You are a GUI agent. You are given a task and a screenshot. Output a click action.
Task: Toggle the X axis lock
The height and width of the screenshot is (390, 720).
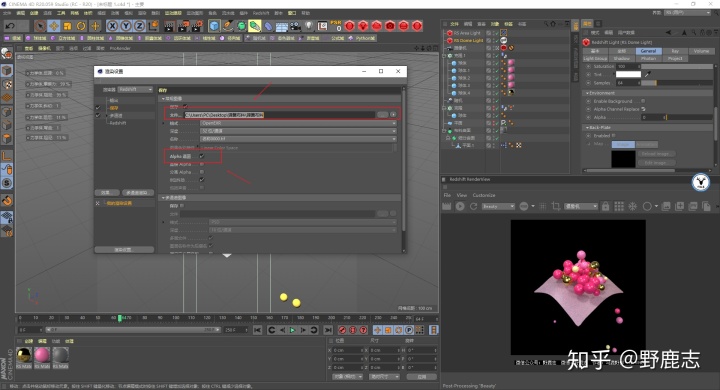[x=112, y=26]
